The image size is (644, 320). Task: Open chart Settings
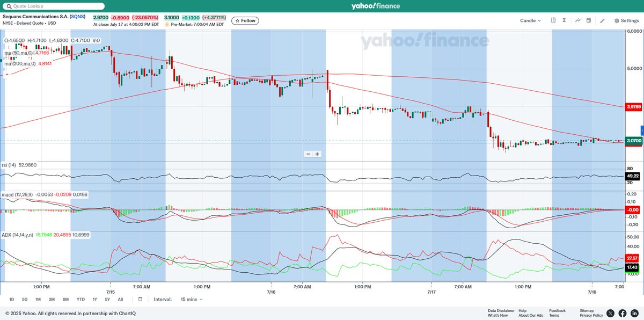(627, 21)
